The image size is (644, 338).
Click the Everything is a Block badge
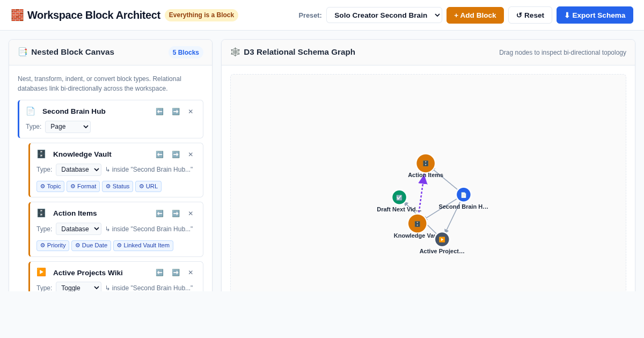tap(201, 15)
